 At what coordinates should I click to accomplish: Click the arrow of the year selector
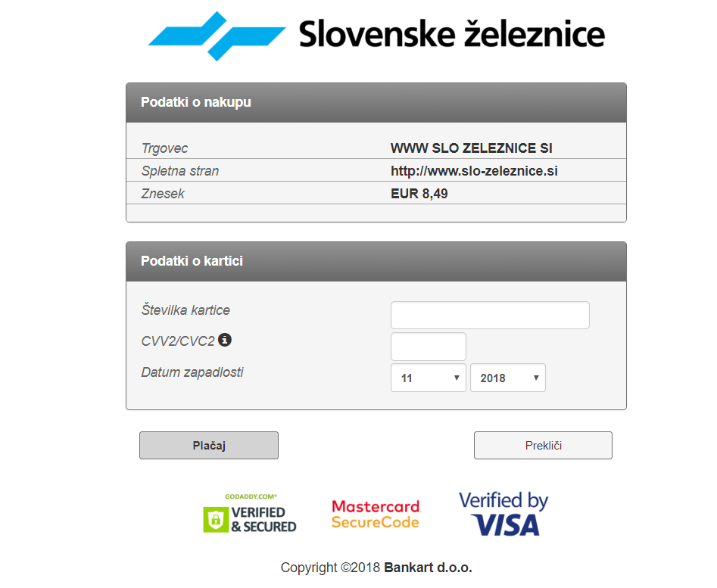coord(536,378)
